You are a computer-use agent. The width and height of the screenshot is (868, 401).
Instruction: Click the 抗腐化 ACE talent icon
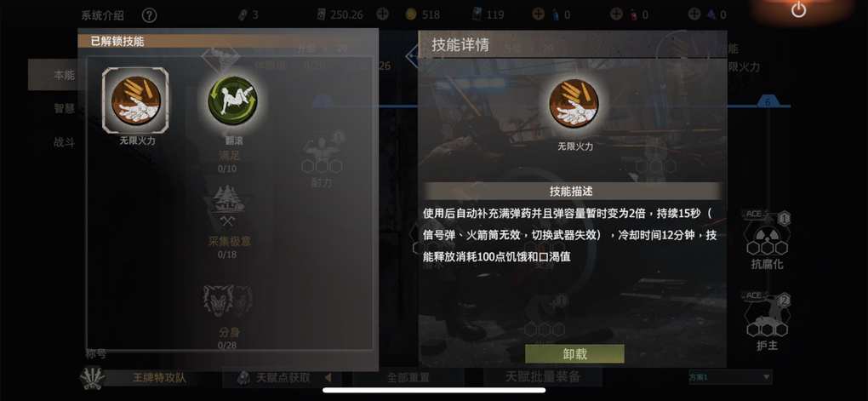click(x=767, y=234)
